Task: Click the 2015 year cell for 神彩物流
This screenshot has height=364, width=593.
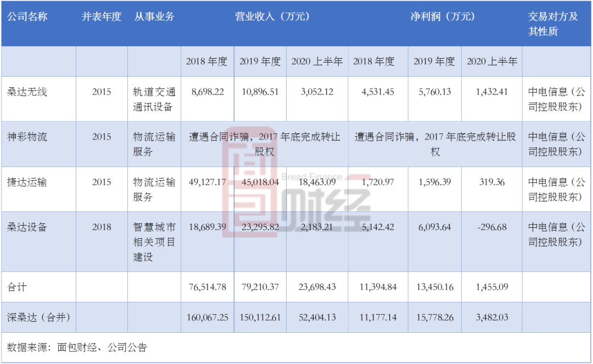Action: pos(102,137)
